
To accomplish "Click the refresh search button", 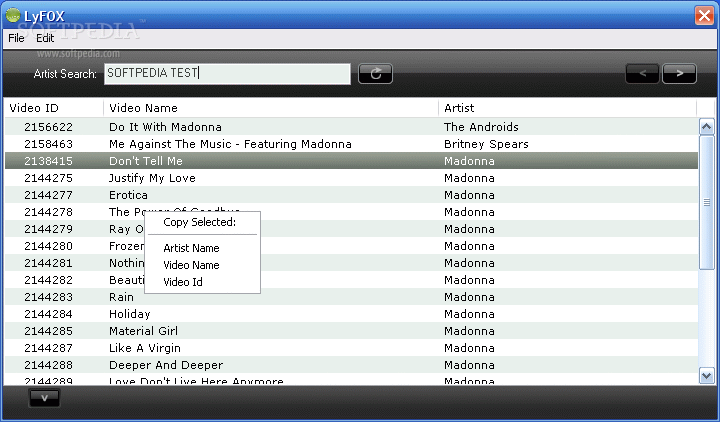I will (375, 73).
